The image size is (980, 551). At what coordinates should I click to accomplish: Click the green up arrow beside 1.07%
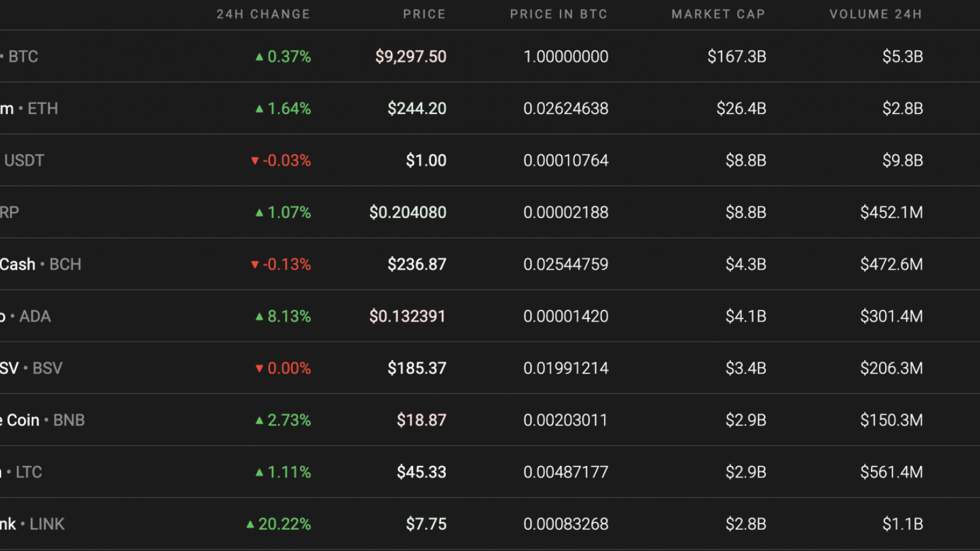259,213
